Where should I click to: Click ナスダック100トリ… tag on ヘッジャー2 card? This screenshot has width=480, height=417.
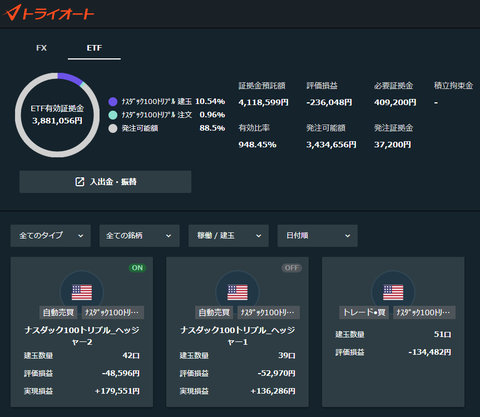pyautogui.click(x=113, y=313)
